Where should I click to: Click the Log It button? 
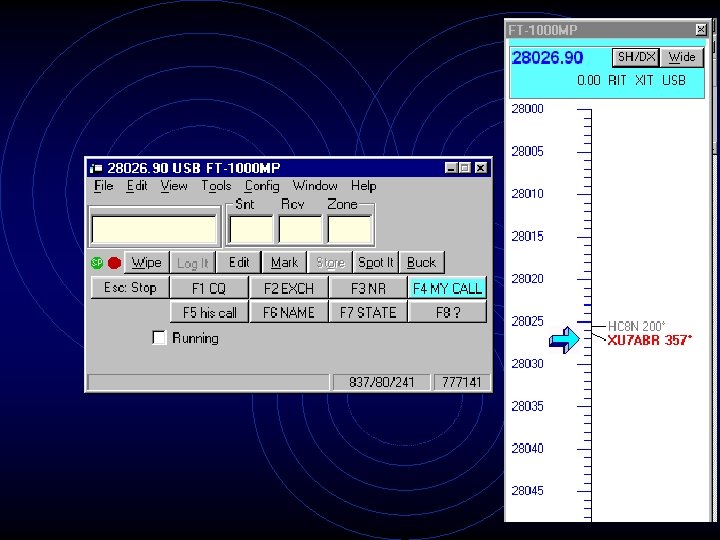(192, 263)
